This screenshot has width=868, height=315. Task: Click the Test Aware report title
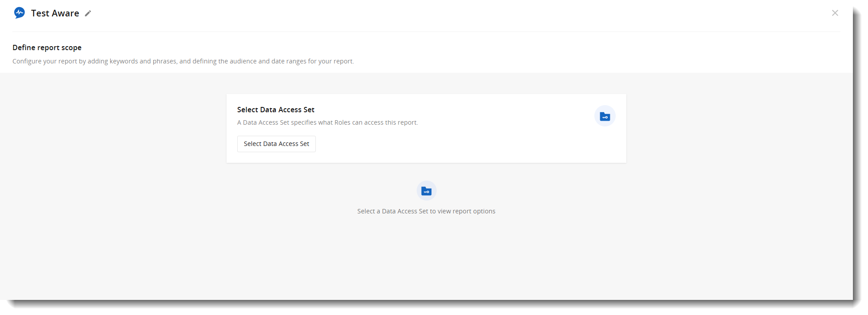click(x=55, y=13)
